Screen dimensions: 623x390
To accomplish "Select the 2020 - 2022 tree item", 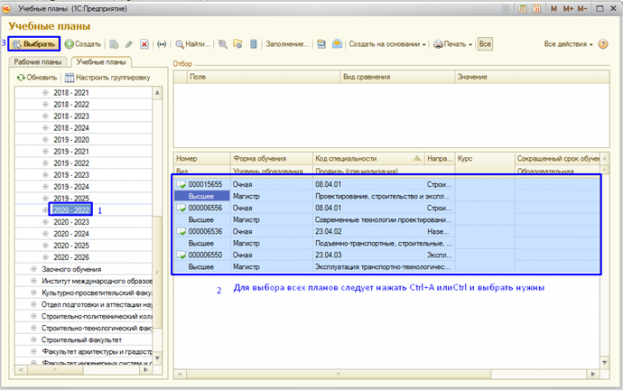I will click(72, 210).
